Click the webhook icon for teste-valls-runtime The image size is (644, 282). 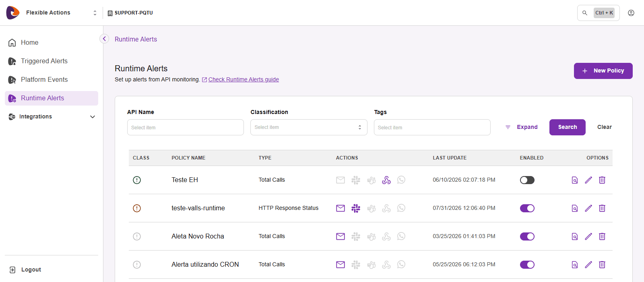tap(386, 208)
